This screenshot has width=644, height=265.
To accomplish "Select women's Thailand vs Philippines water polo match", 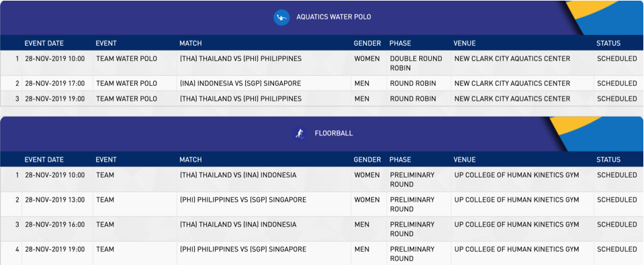I will point(240,58).
